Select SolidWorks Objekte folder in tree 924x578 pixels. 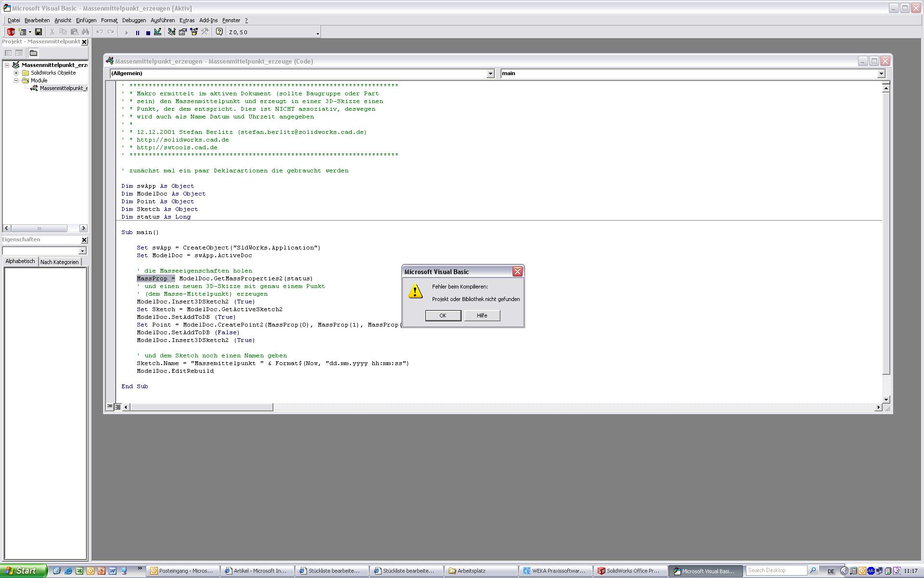53,73
